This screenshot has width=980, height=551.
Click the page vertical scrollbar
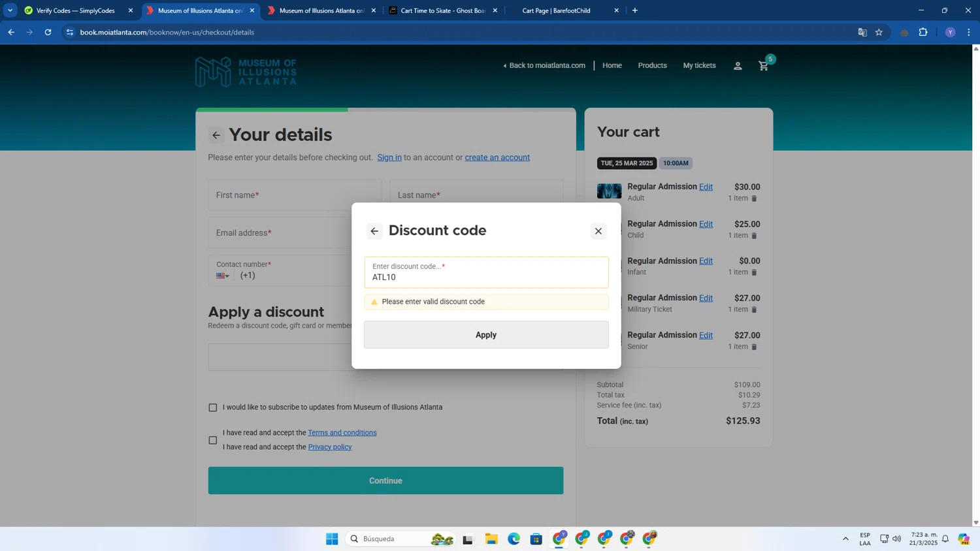pyautogui.click(x=975, y=285)
